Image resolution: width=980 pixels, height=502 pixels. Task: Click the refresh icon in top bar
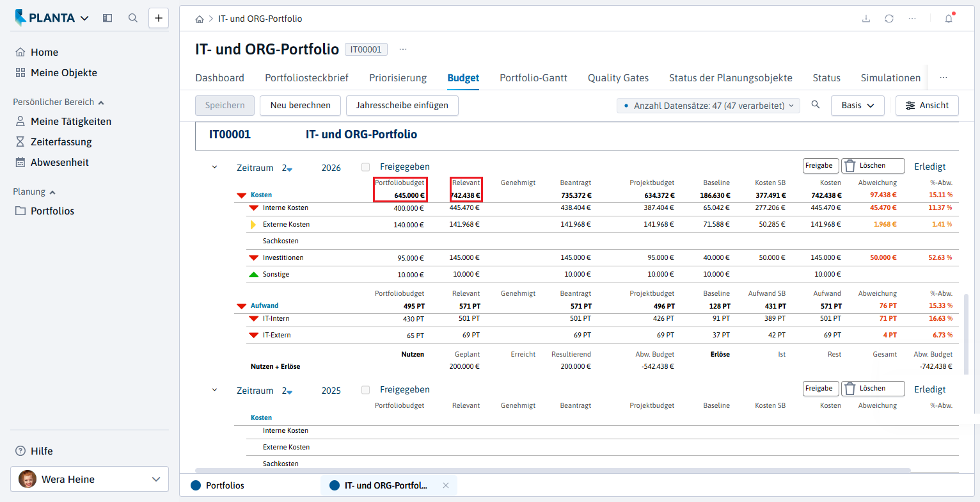click(889, 19)
